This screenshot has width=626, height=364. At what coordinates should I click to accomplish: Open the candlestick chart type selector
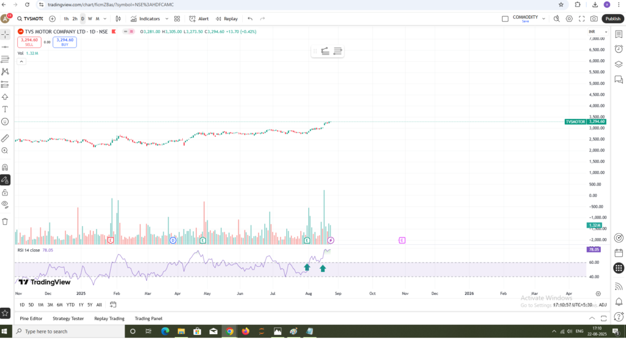point(118,19)
